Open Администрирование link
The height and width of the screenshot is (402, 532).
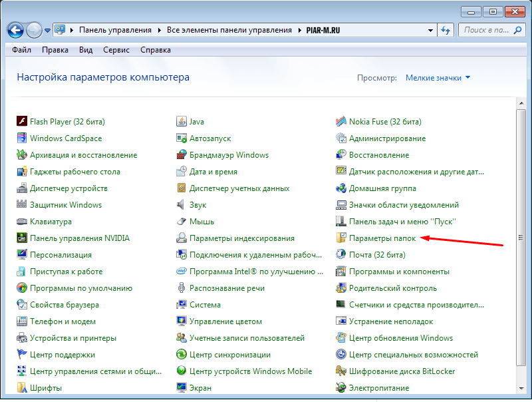coord(388,138)
